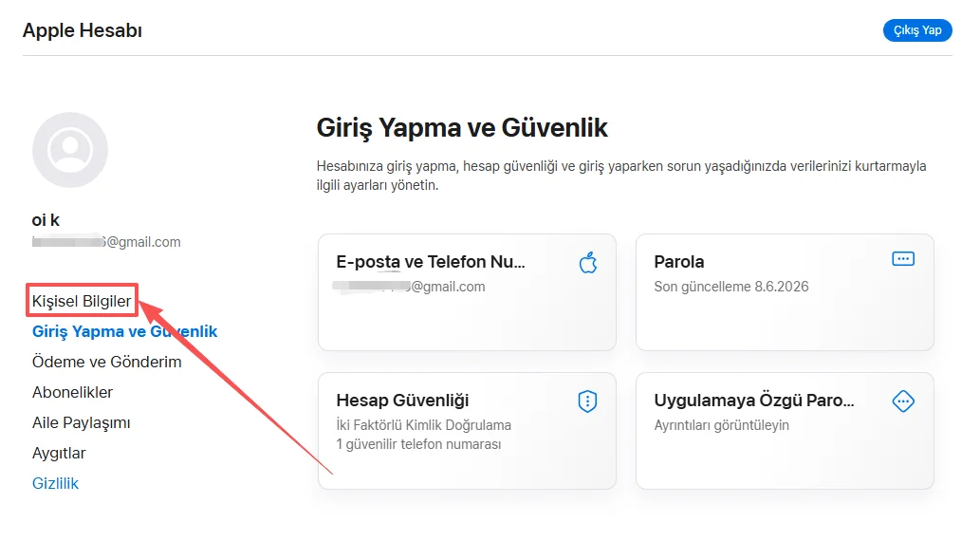Select Giriş Yapma ve Güvenlik sidebar item
Image resolution: width=980 pixels, height=541 pixels.
point(124,331)
